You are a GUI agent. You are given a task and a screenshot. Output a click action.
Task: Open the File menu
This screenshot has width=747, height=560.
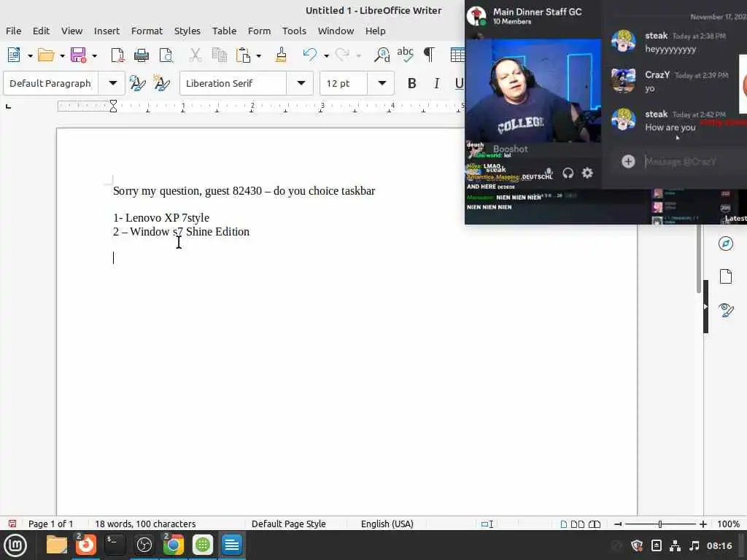coord(13,31)
